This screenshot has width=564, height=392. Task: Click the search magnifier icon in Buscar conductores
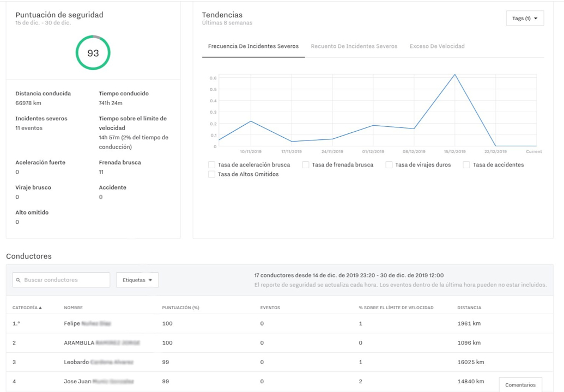(19, 280)
